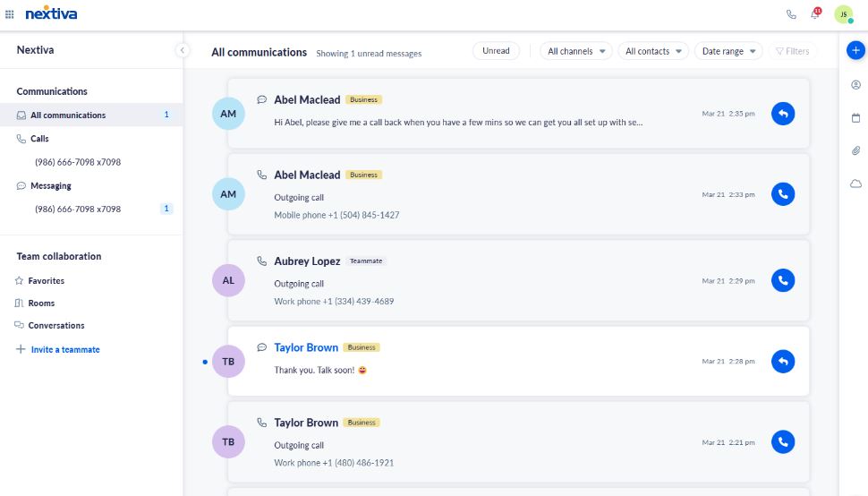Collapse the left sidebar panel
This screenshot has width=868, height=496.
[183, 50]
